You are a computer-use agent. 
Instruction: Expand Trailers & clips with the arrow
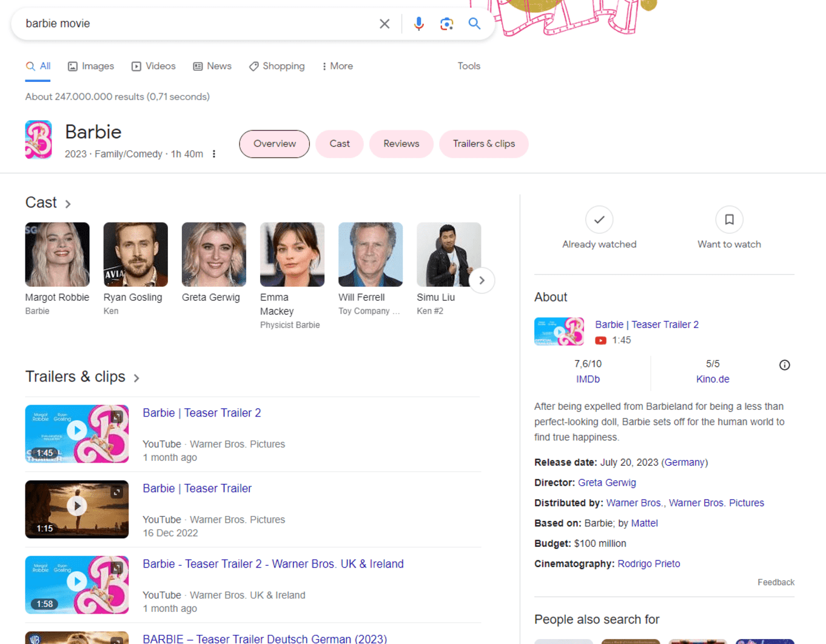[136, 377]
